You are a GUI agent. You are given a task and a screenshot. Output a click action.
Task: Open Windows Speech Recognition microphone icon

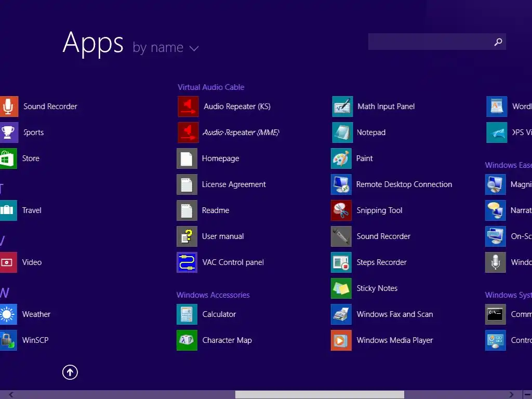pyautogui.click(x=496, y=262)
